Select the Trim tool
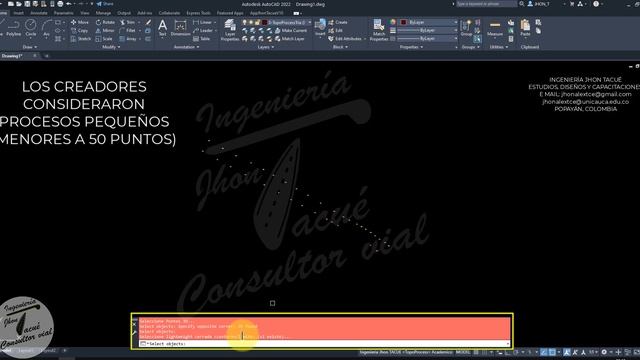Viewport: 640px width, 360px height. [x=128, y=22]
